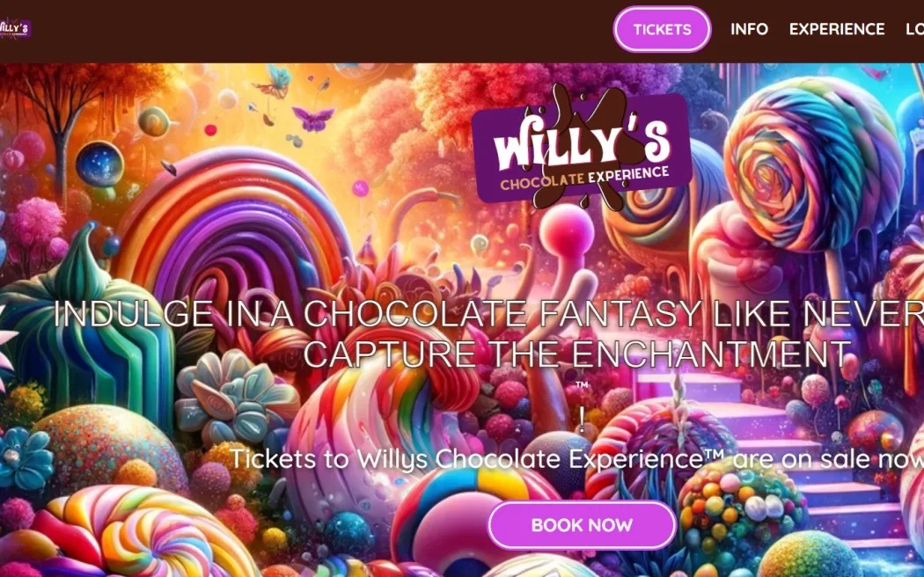The width and height of the screenshot is (924, 577).
Task: Click the purple butterfly in the hero image
Action: [313, 119]
